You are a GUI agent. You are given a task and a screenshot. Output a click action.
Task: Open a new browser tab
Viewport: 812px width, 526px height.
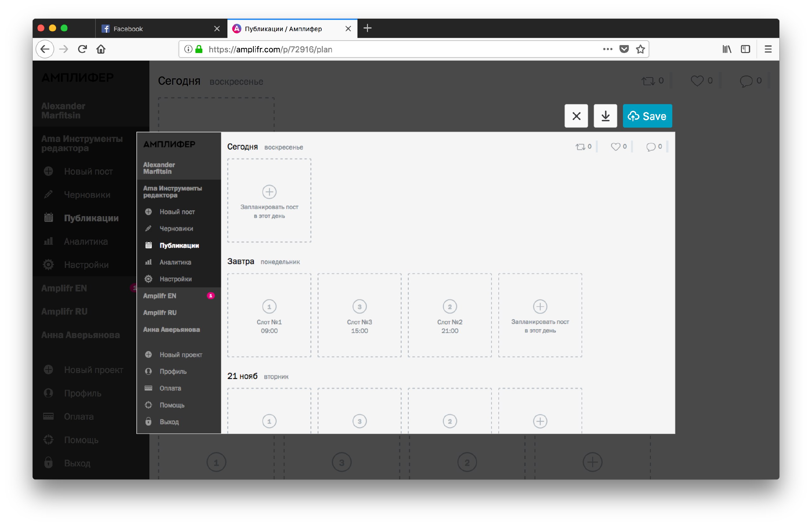pyautogui.click(x=367, y=28)
